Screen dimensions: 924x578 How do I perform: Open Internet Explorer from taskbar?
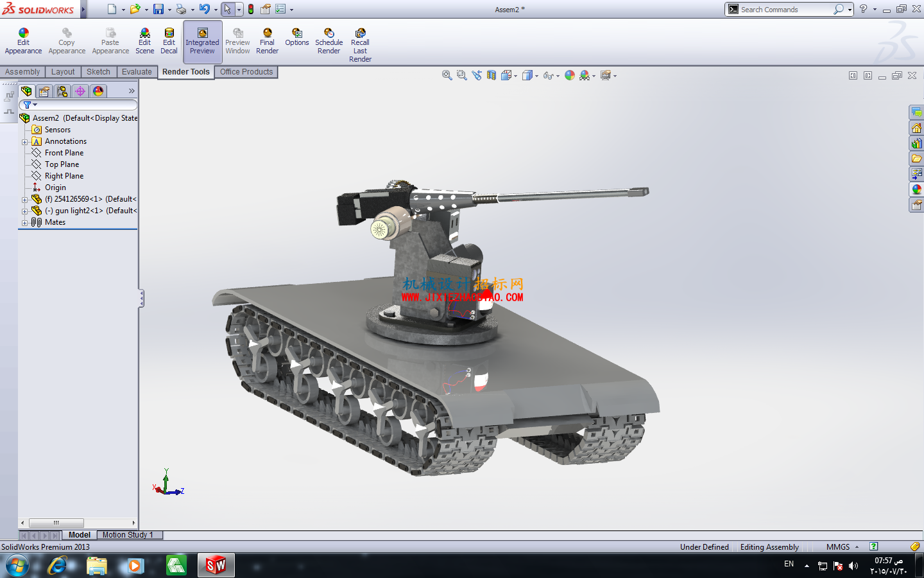pyautogui.click(x=57, y=566)
